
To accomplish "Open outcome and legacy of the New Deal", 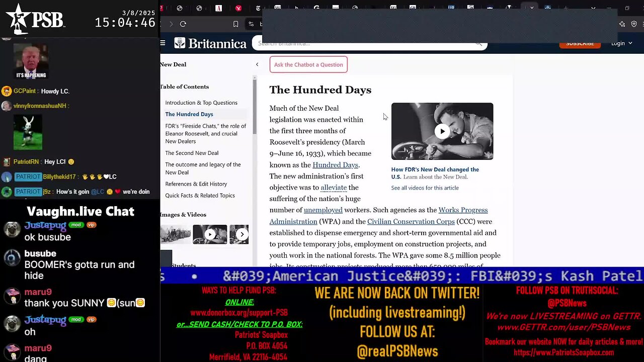I will pos(203,168).
